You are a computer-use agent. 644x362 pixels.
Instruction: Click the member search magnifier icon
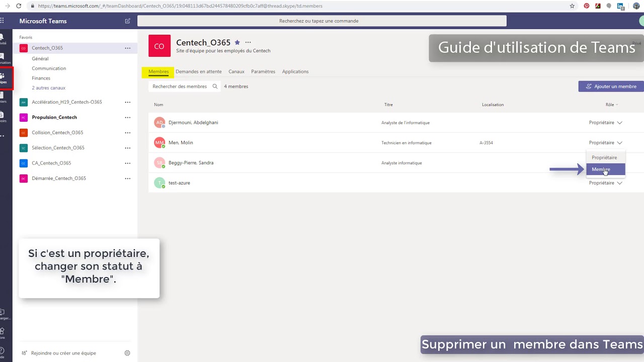(x=215, y=86)
